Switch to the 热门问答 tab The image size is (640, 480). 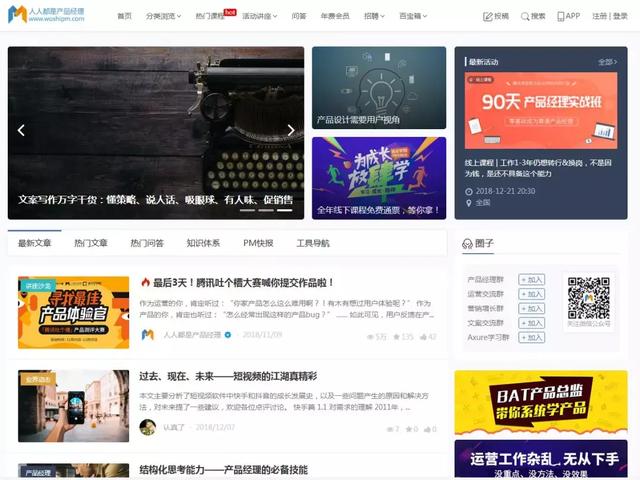tap(147, 243)
